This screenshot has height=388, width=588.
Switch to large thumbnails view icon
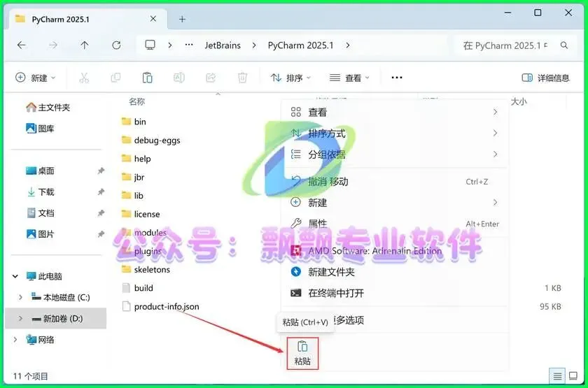pyautogui.click(x=573, y=375)
